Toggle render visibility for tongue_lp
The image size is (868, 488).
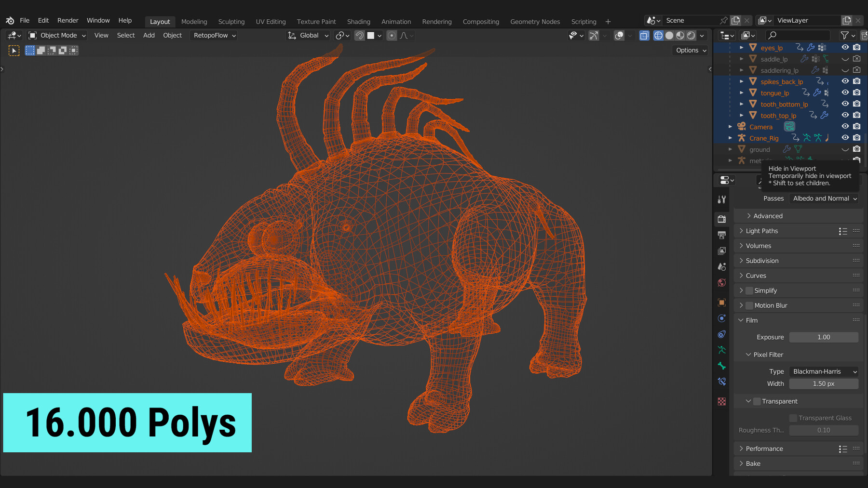[856, 92]
